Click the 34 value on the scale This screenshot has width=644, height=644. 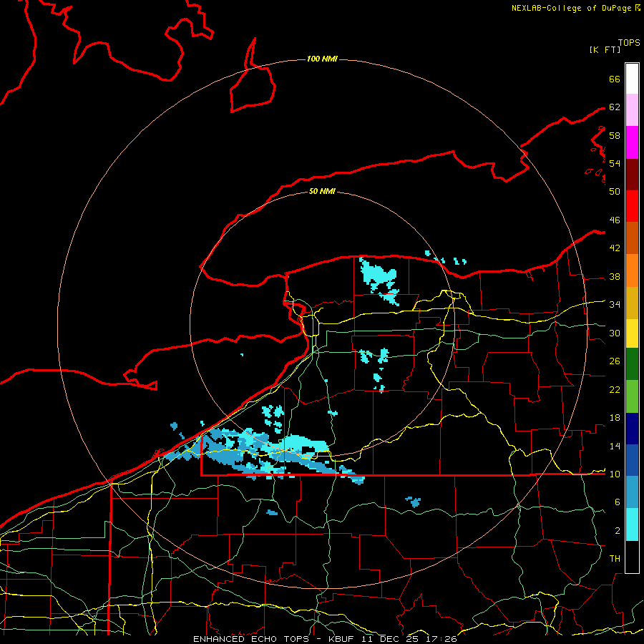tap(615, 304)
